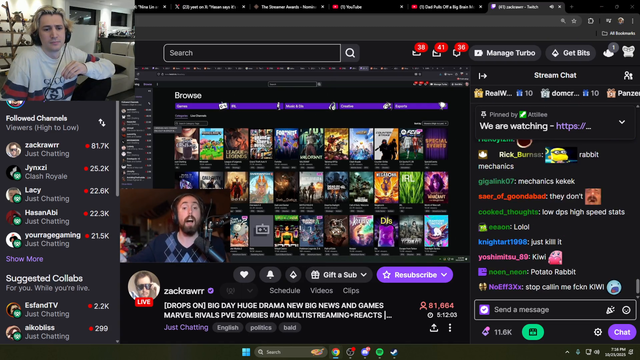Click Show More under Followed Channels
The image size is (640, 360).
24,259
